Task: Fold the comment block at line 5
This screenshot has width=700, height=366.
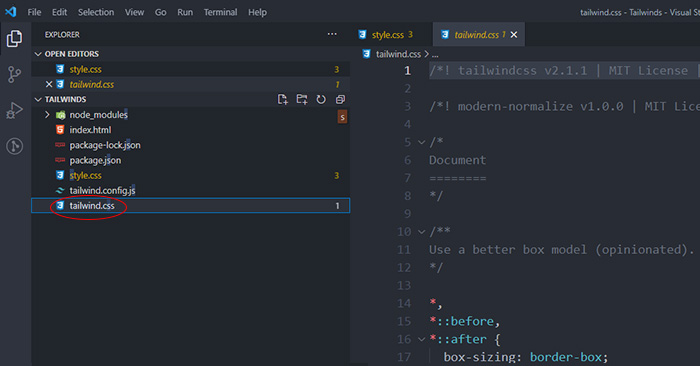Action: (x=421, y=142)
